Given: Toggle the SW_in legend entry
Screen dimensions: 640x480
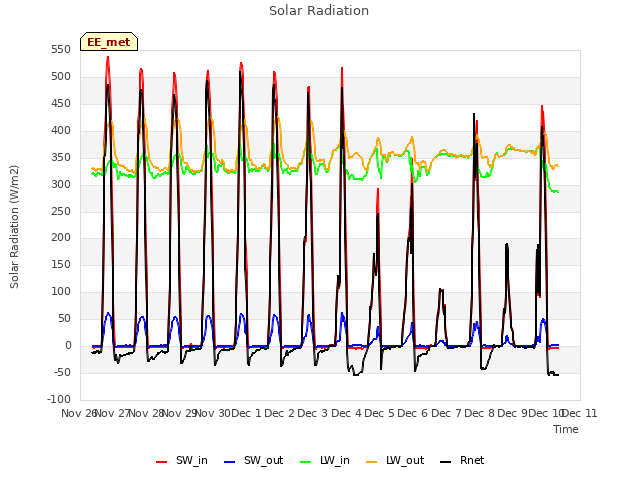Looking at the screenshot, I should pyautogui.click(x=182, y=460).
